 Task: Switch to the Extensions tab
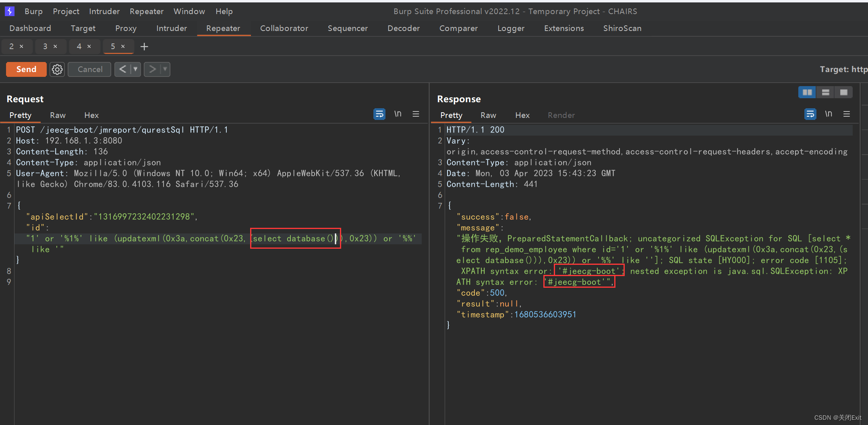click(564, 28)
